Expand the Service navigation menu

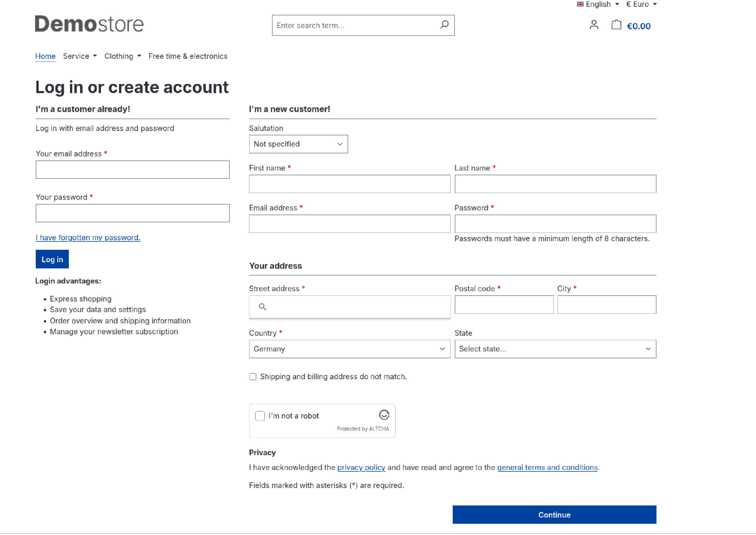pos(80,56)
